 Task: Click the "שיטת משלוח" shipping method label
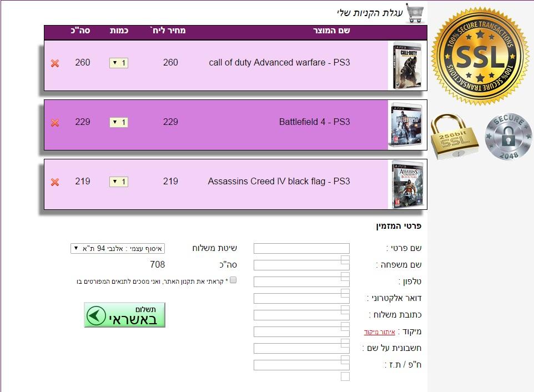coord(215,248)
